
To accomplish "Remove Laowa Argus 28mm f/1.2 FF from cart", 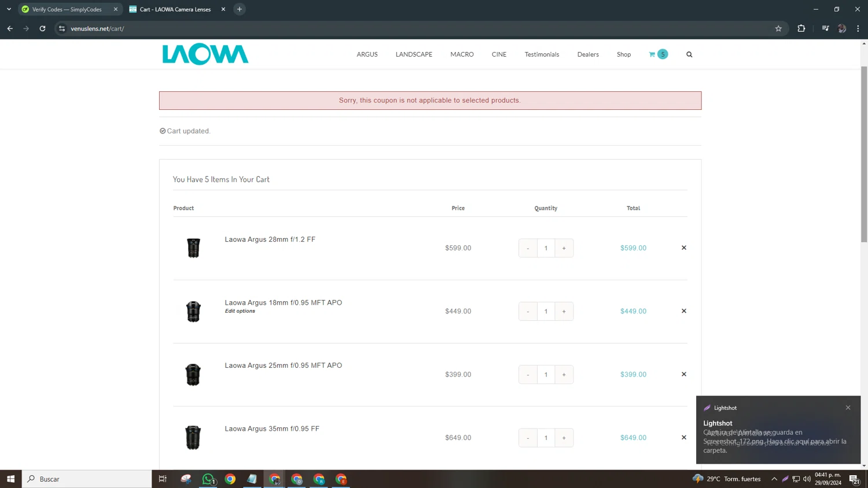I will tap(684, 247).
